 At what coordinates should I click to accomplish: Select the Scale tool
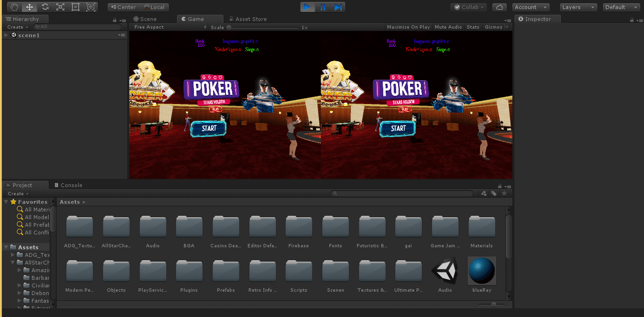point(60,7)
